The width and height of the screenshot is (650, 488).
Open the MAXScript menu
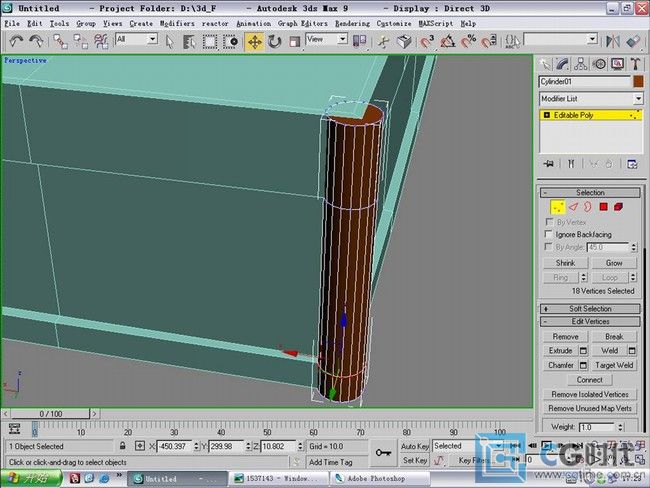pyautogui.click(x=436, y=24)
